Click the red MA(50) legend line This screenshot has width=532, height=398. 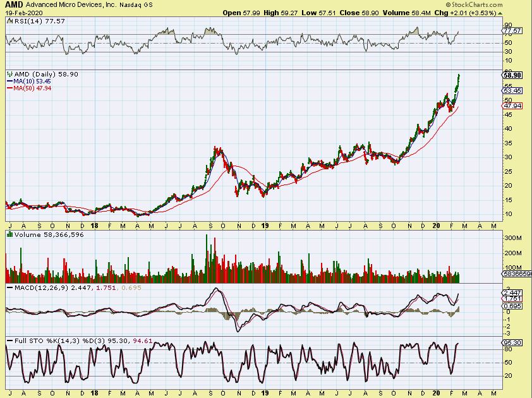10,88
